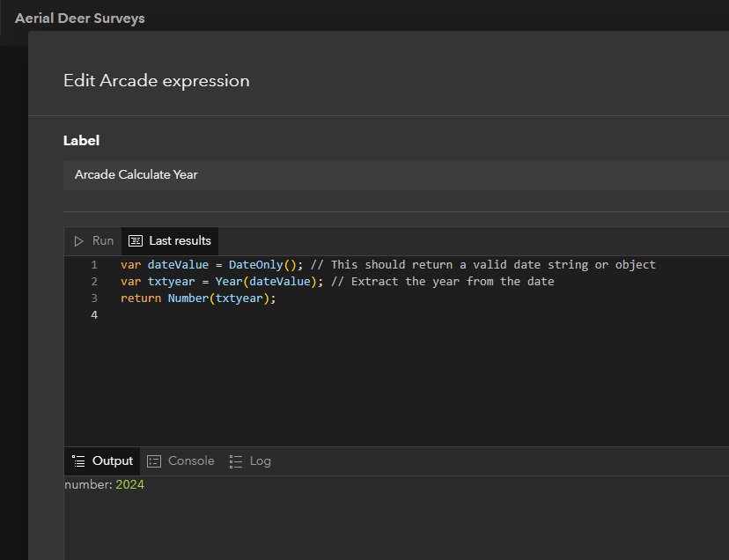
Task: Click the Run play triangle icon
Action: pyautogui.click(x=78, y=239)
